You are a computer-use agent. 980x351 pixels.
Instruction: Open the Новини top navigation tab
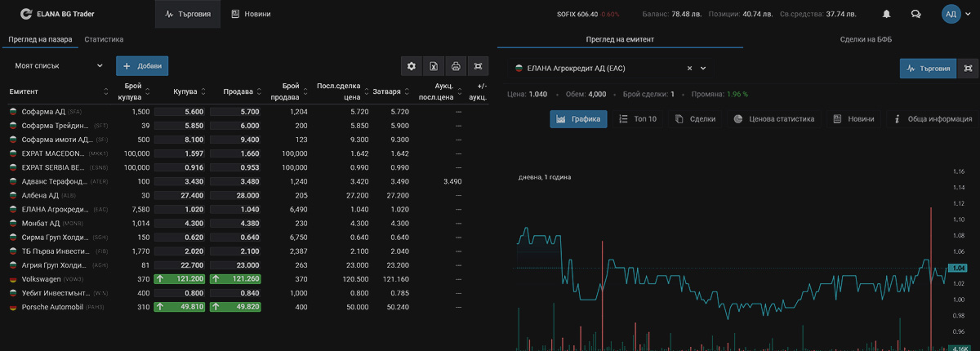click(x=251, y=14)
